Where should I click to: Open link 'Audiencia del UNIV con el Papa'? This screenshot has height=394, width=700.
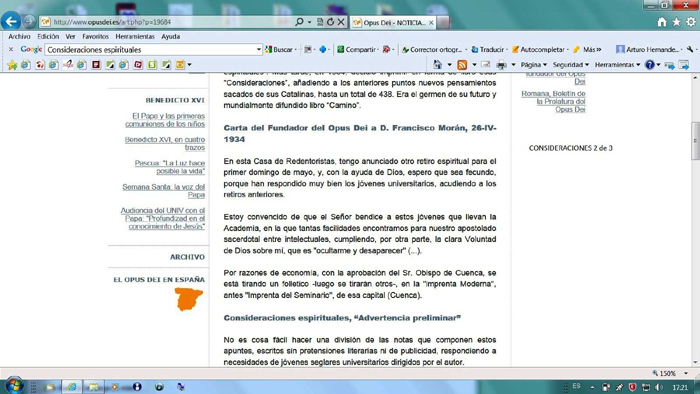pos(163,219)
